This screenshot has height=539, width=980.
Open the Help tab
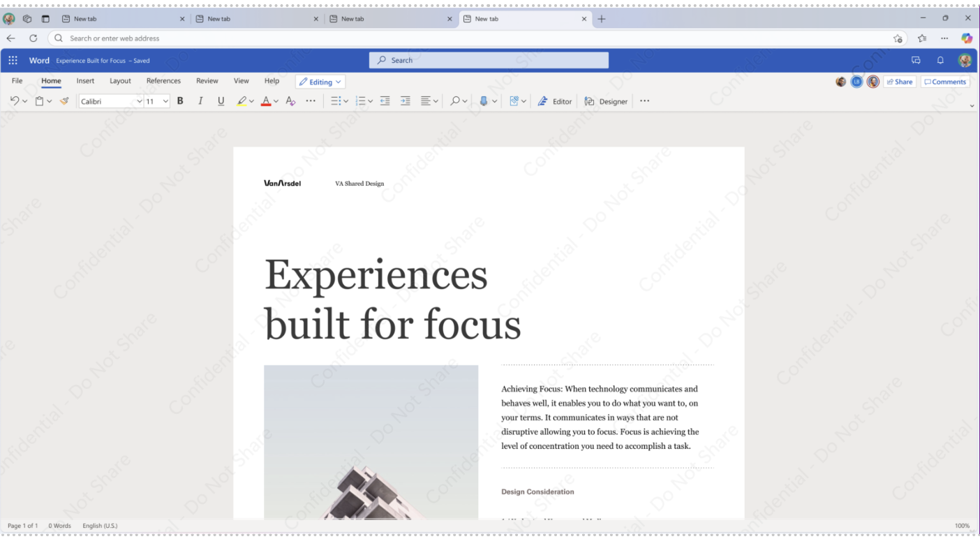tap(272, 81)
